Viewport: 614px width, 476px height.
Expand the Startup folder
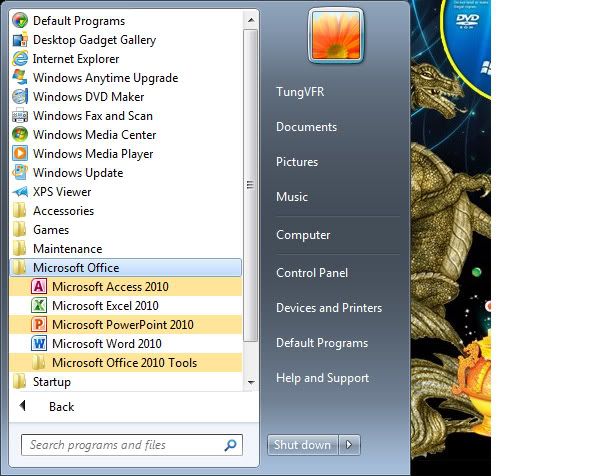pos(125,382)
